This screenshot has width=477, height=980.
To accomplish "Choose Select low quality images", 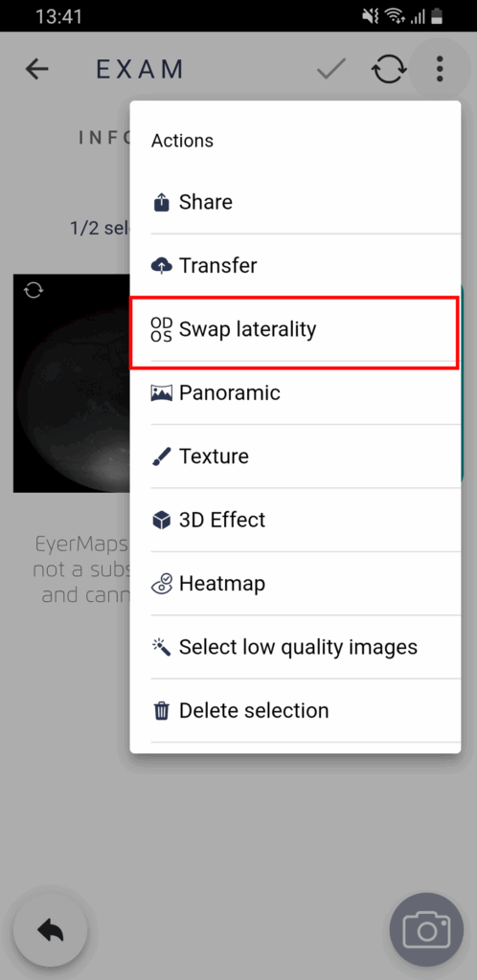I will 295,648.
